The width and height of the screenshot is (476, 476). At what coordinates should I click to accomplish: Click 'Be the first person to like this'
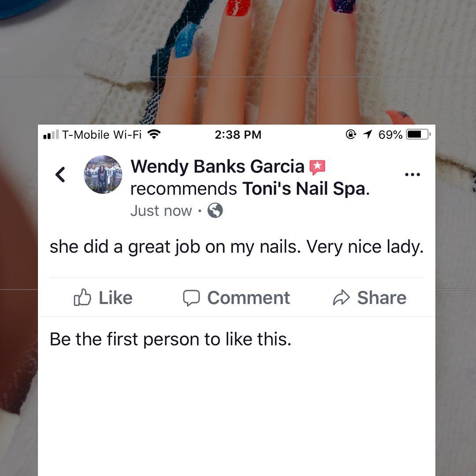click(170, 339)
